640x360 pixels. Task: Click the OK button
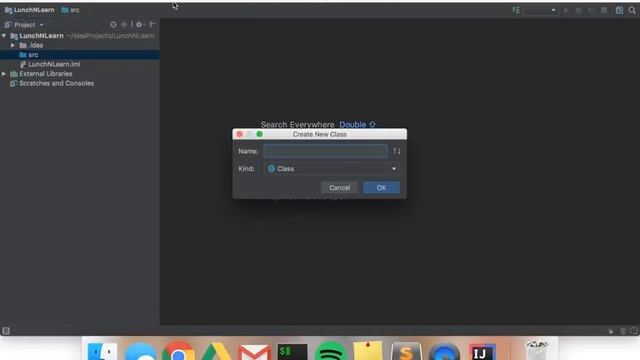point(381,187)
